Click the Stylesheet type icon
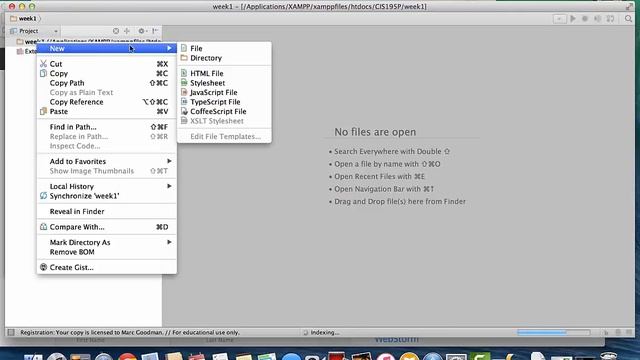The image size is (640, 360). 184,82
